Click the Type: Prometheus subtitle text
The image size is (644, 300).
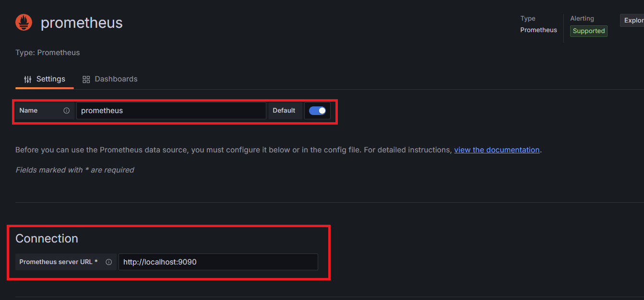tap(48, 53)
